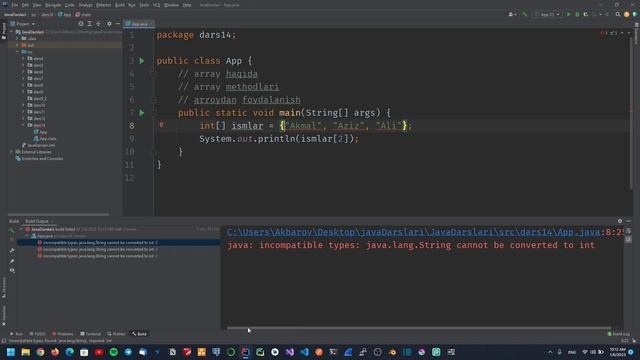Place cursor on the System.out.println line
The image size is (640, 360).
[x=279, y=139]
